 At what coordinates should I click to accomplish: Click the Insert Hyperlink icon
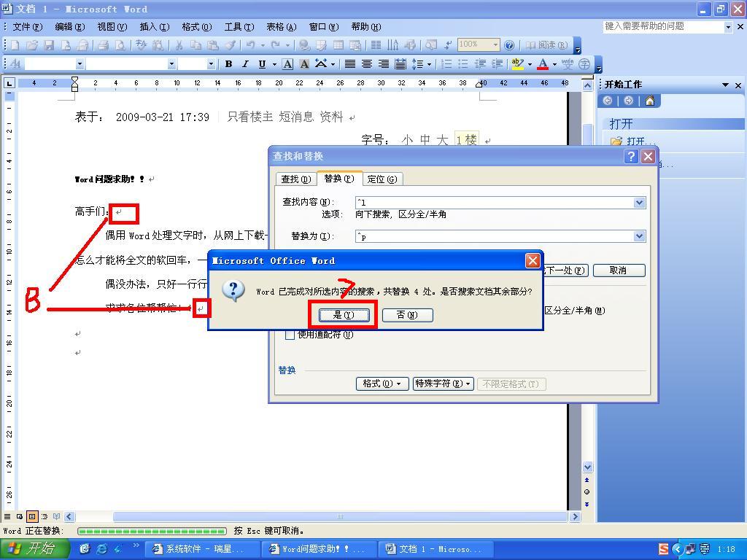tap(305, 45)
